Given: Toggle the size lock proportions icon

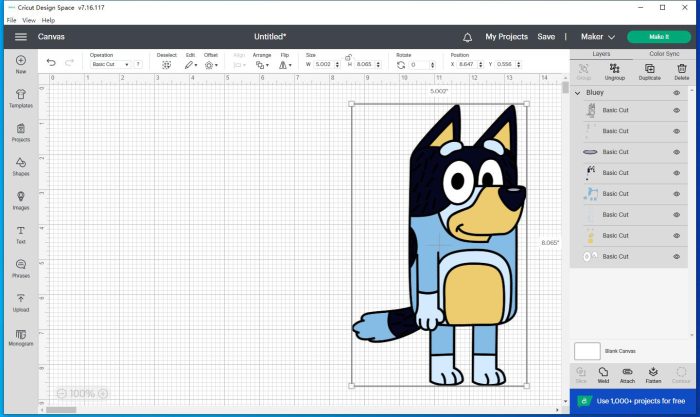Looking at the screenshot, I should (348, 57).
